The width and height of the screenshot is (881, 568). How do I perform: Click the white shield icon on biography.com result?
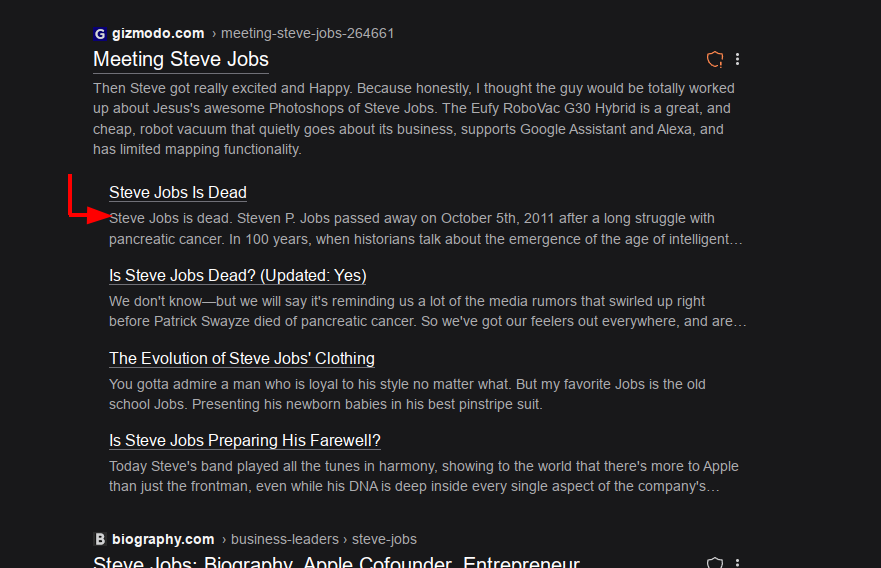coord(714,563)
